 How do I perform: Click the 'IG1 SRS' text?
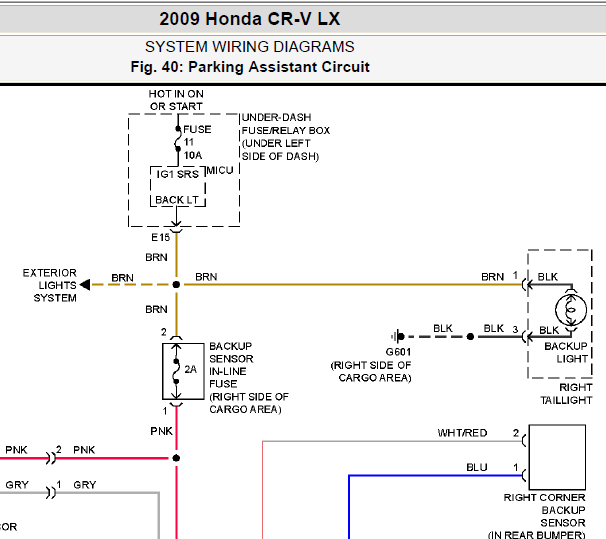point(177,174)
